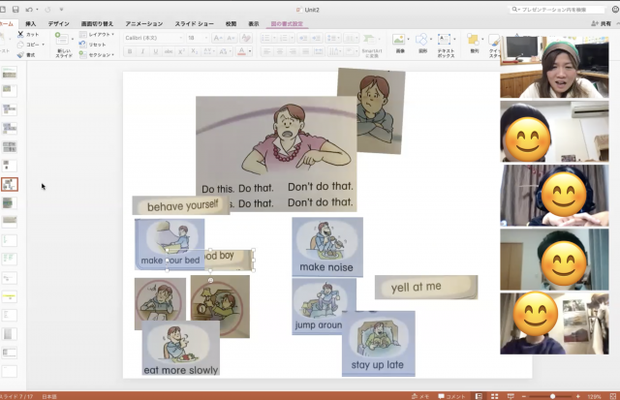Open the 挿入 tab

click(30, 24)
